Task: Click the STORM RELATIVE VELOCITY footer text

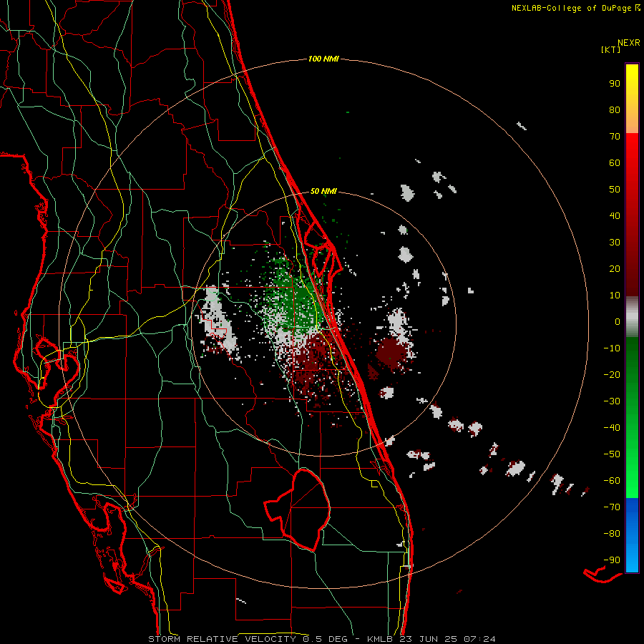Action: click(x=222, y=639)
